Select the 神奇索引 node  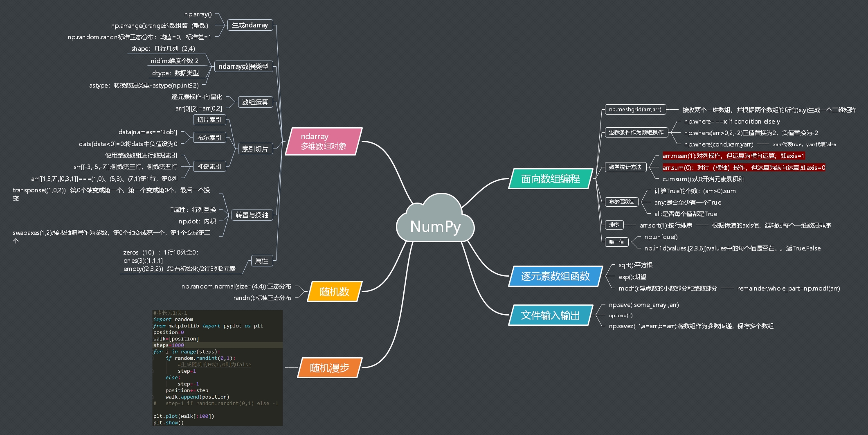[x=209, y=166]
